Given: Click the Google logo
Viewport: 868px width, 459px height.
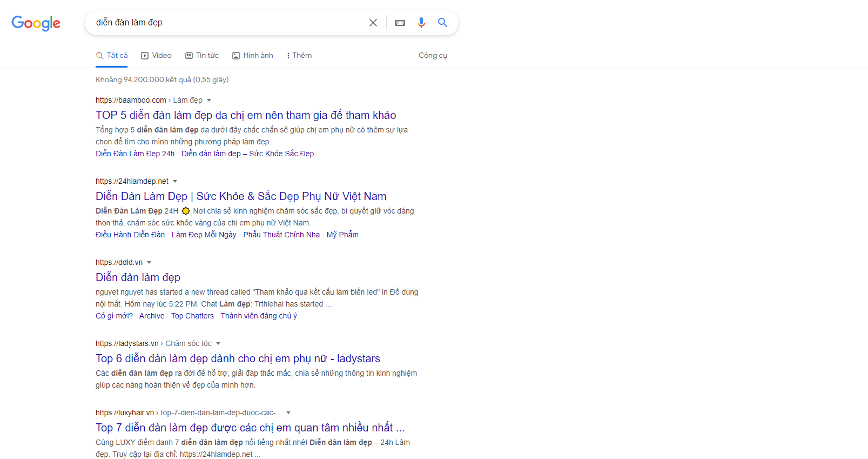Looking at the screenshot, I should coord(36,23).
